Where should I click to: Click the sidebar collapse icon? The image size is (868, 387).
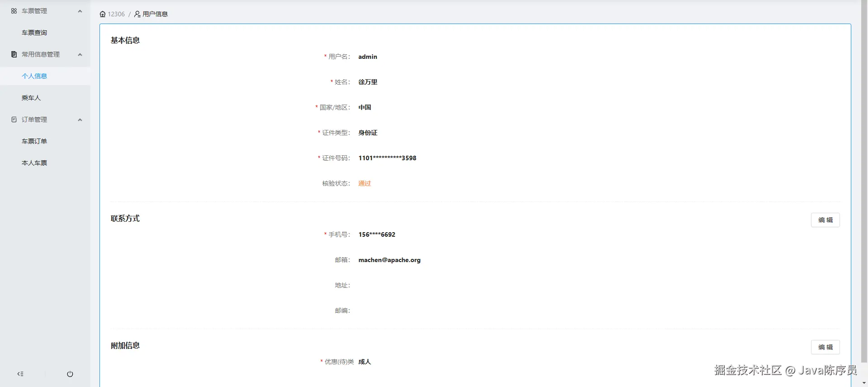(20, 374)
